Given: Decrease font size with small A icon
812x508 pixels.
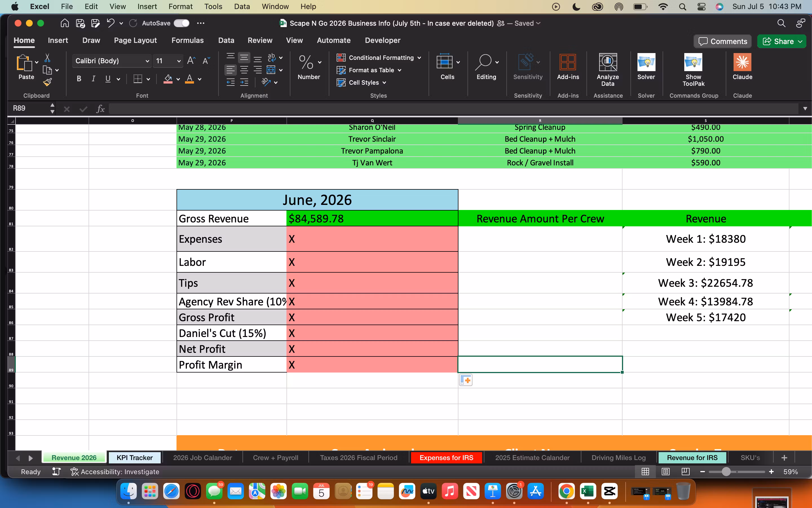Looking at the screenshot, I should click(206, 61).
